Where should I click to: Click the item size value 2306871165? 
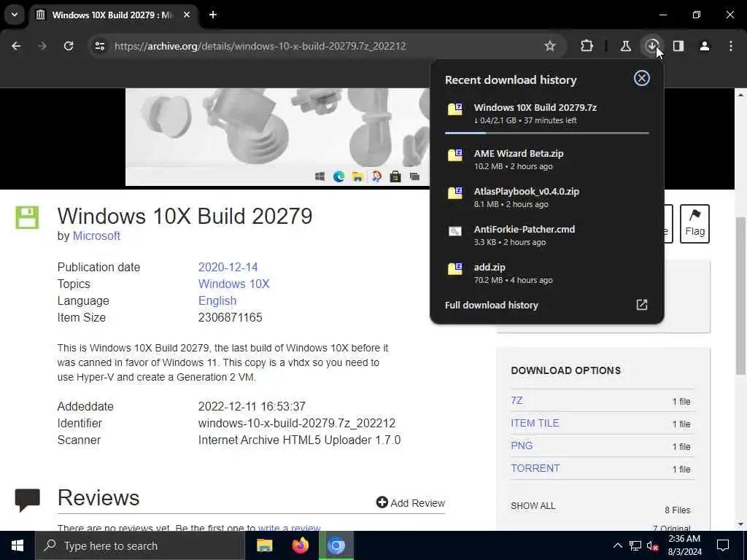pos(230,318)
